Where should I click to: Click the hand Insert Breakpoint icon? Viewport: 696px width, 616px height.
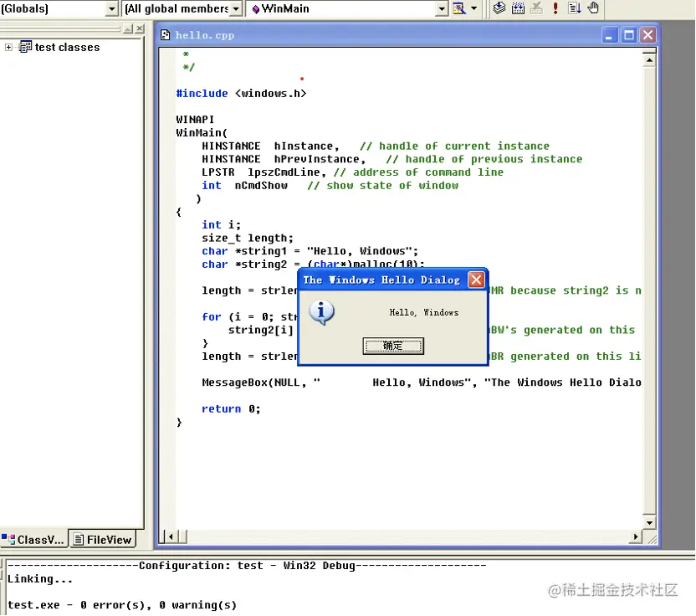point(593,8)
